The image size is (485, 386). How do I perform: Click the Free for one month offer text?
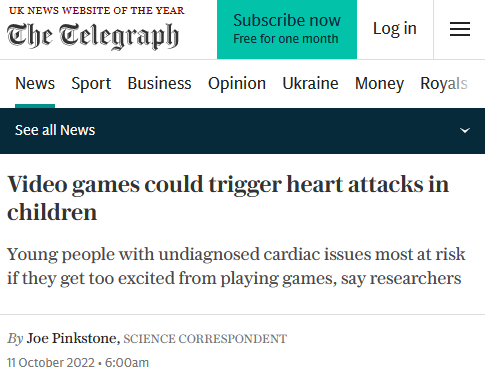(x=286, y=39)
